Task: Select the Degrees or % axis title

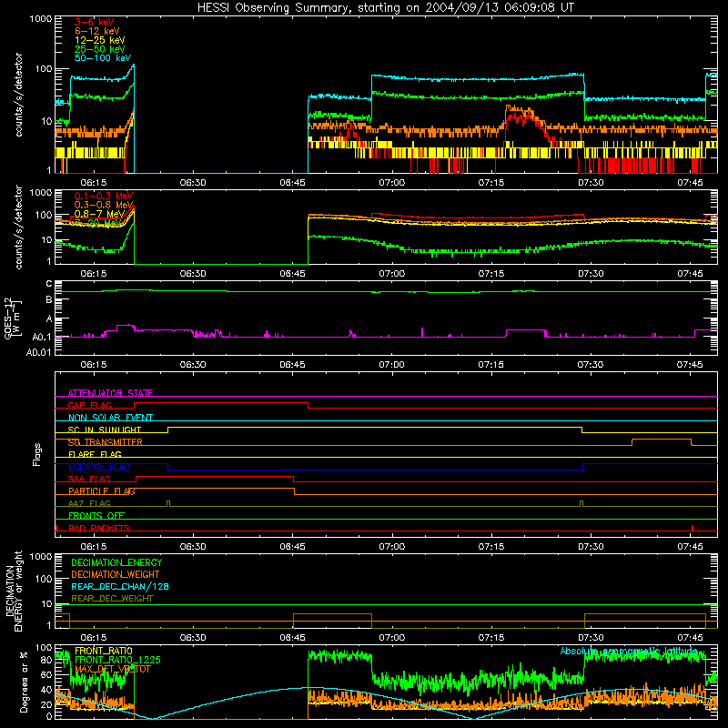Action: [24, 682]
